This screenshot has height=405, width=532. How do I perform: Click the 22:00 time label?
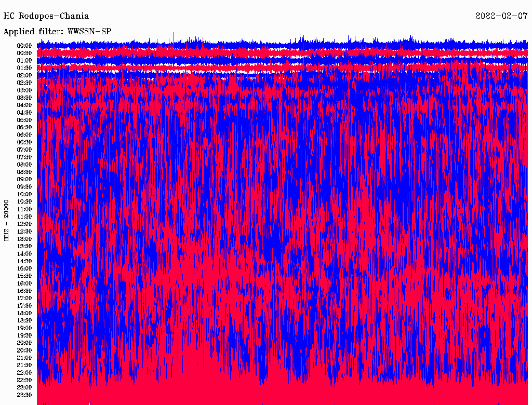click(x=24, y=373)
